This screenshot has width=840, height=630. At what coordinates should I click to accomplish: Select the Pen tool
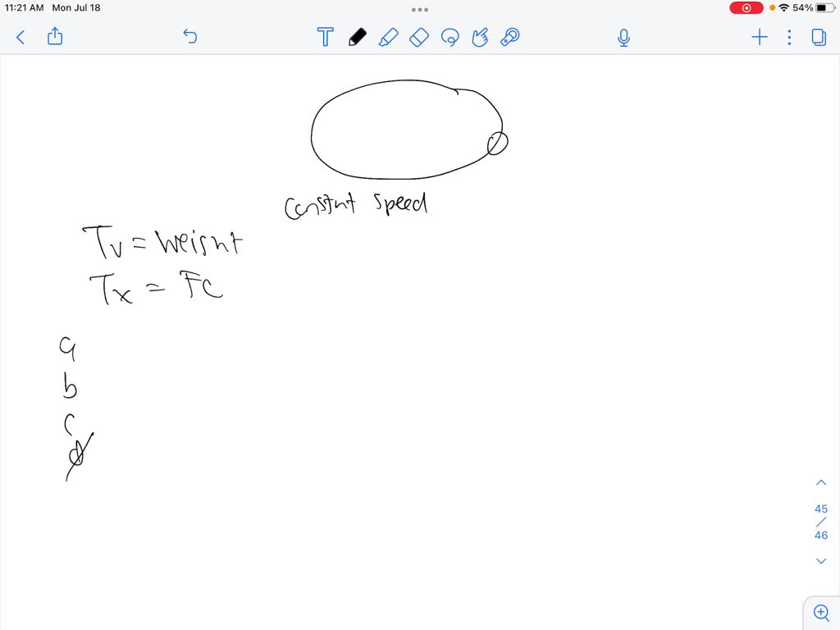[x=357, y=37]
